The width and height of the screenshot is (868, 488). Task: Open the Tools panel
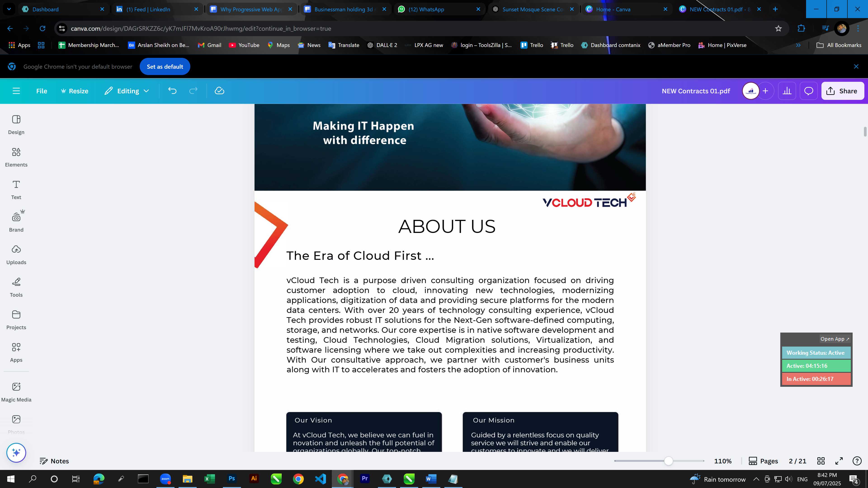[16, 287]
